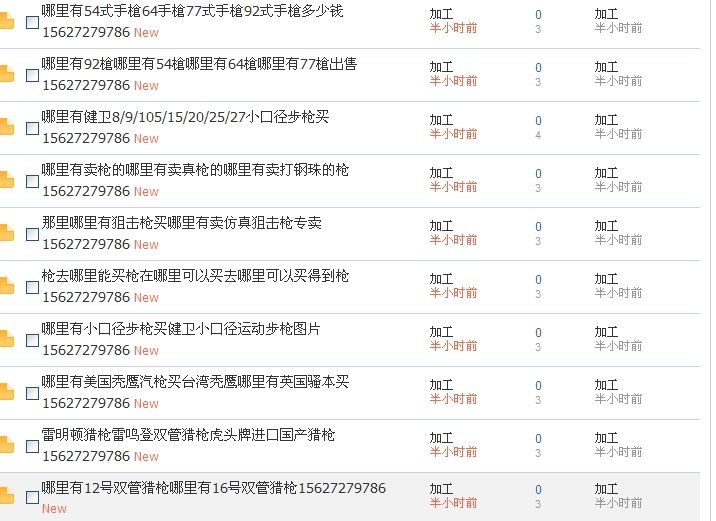Click 'New' badge under '雷明顿猎枪' thread

146,457
